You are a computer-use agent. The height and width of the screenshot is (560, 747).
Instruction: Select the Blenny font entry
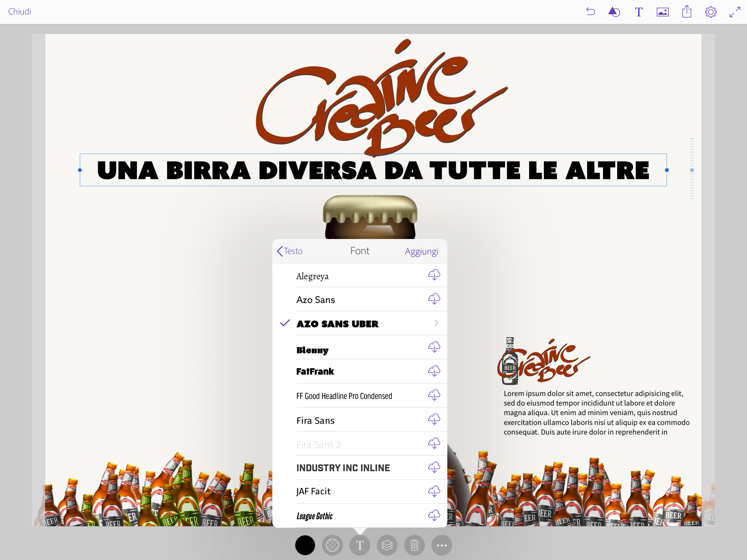click(x=313, y=350)
